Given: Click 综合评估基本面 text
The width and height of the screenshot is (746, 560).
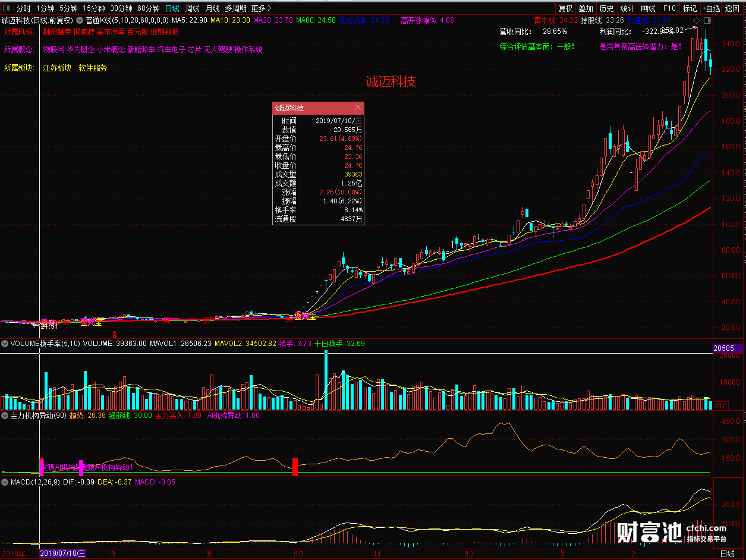Looking at the screenshot, I should coord(537,46).
